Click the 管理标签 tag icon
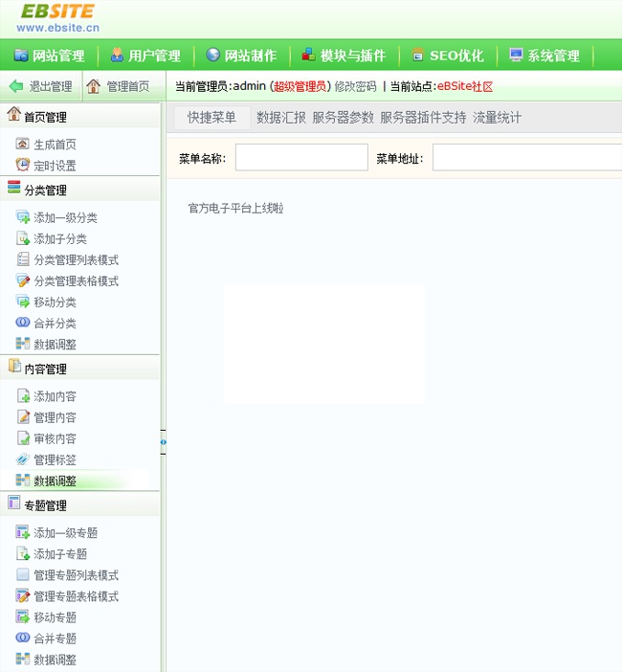 (x=22, y=459)
